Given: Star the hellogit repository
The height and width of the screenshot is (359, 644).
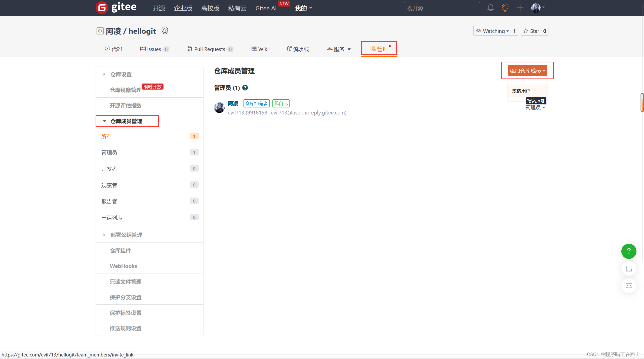Looking at the screenshot, I should pos(531,31).
